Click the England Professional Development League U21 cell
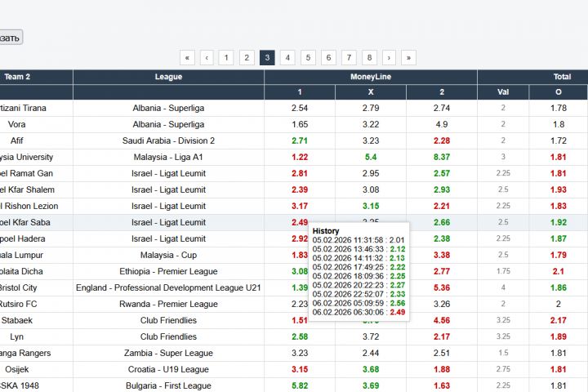This screenshot has height=392, width=588. tap(168, 287)
